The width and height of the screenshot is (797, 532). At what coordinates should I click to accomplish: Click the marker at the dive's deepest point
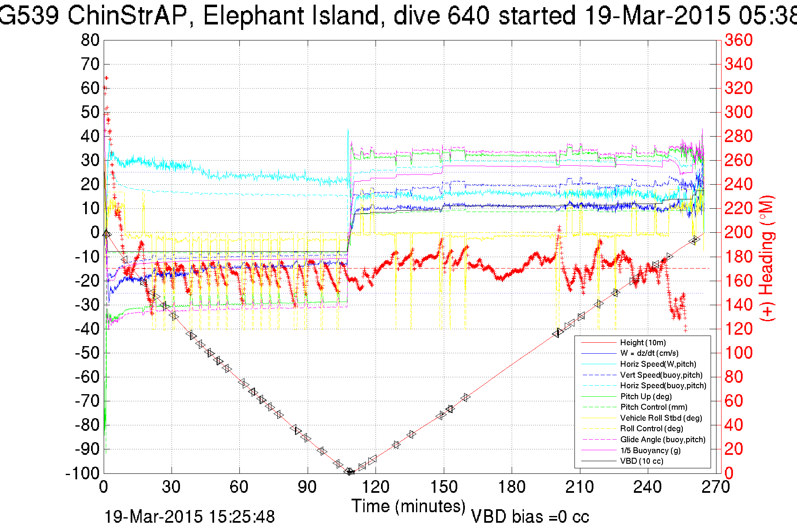(x=350, y=472)
